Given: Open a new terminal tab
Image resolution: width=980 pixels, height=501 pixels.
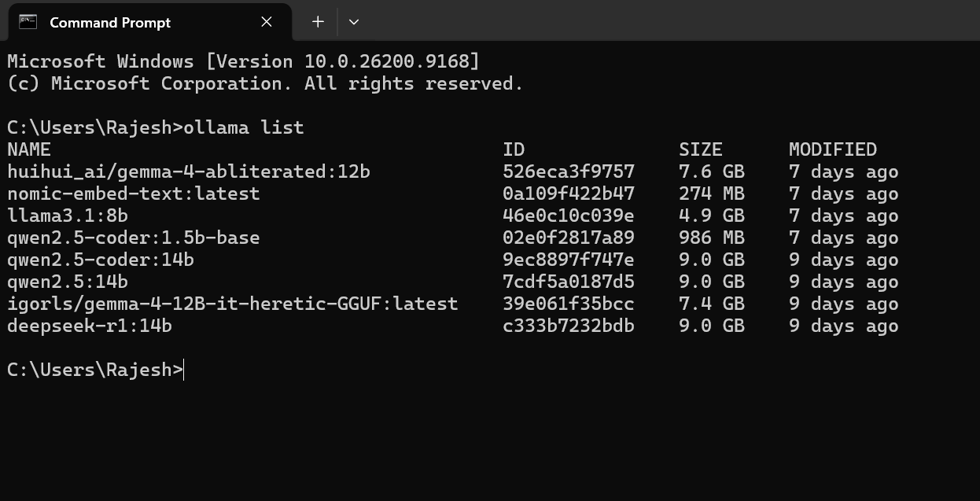Looking at the screenshot, I should (318, 22).
